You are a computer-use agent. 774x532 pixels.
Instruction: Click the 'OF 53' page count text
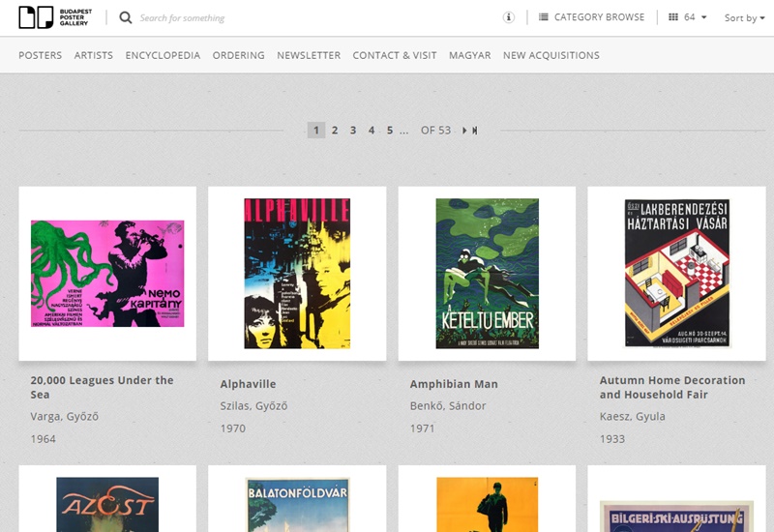point(435,131)
